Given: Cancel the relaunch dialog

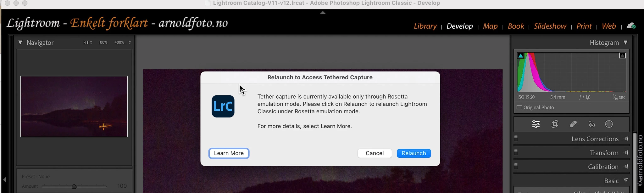Looking at the screenshot, I should [x=375, y=153].
